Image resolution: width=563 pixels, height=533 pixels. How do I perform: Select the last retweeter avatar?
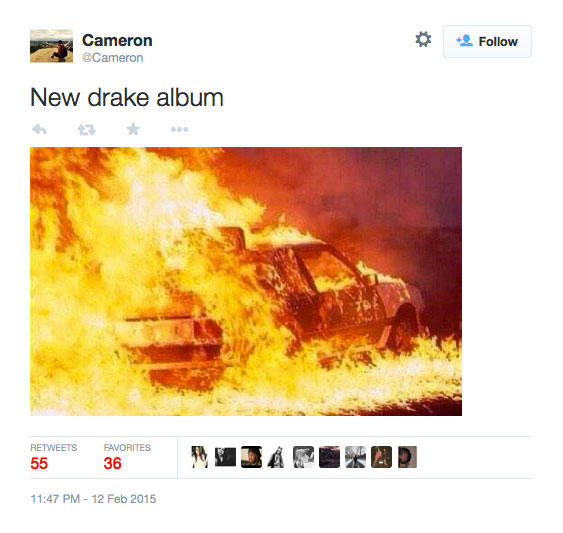coord(408,457)
